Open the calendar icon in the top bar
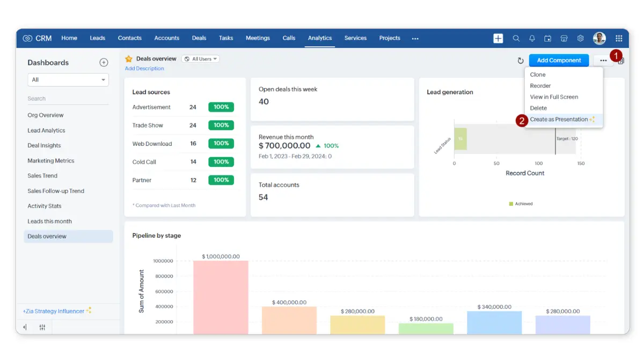Viewport: 644px width, 362px height. (548, 38)
